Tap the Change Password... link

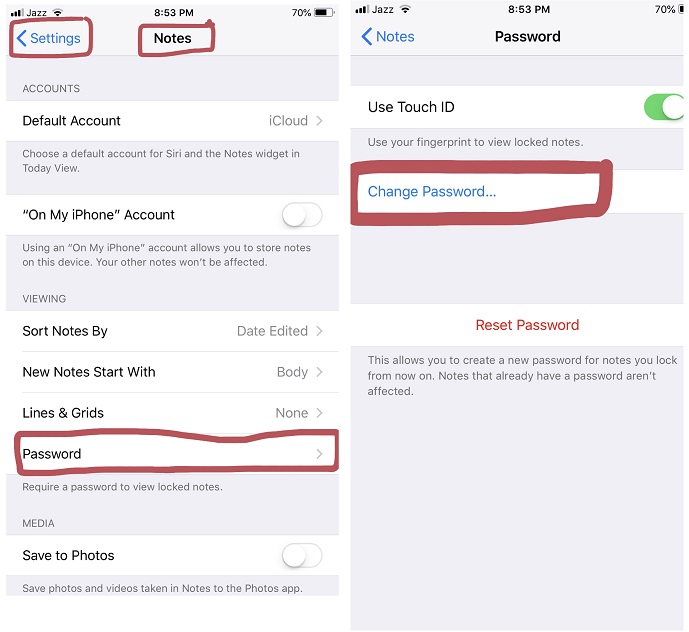tap(432, 192)
